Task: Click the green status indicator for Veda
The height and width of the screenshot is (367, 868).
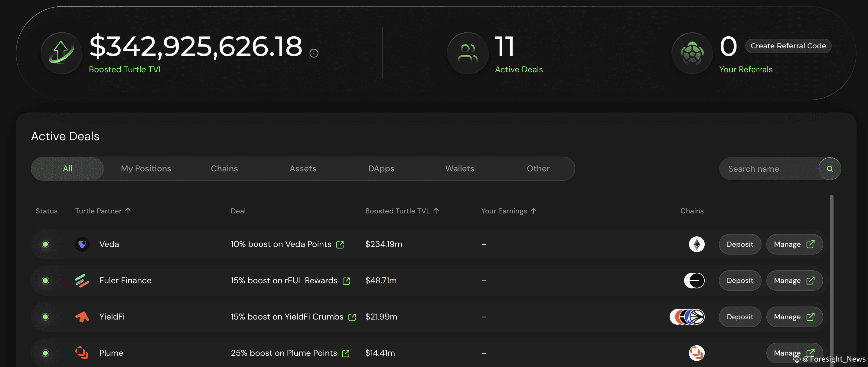Action: (45, 244)
